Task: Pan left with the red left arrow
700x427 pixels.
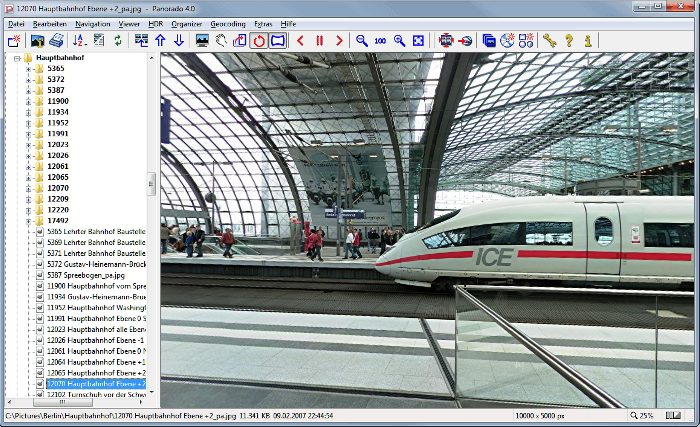Action: click(300, 41)
